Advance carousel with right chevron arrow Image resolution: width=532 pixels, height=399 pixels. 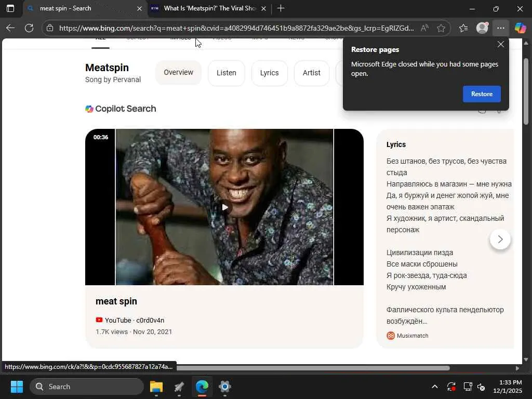point(500,239)
